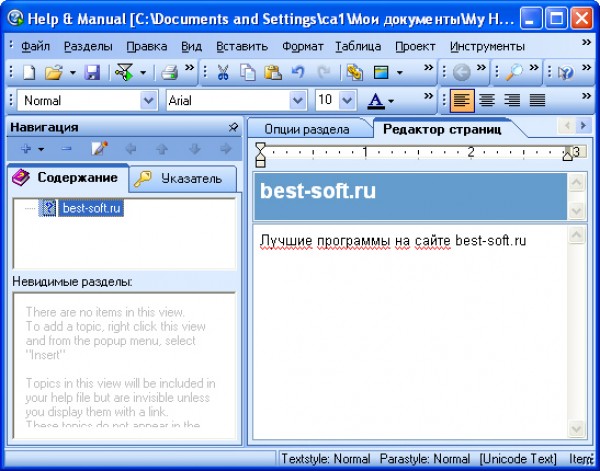Click the font color A icon
This screenshot has height=471, width=600.
[376, 101]
